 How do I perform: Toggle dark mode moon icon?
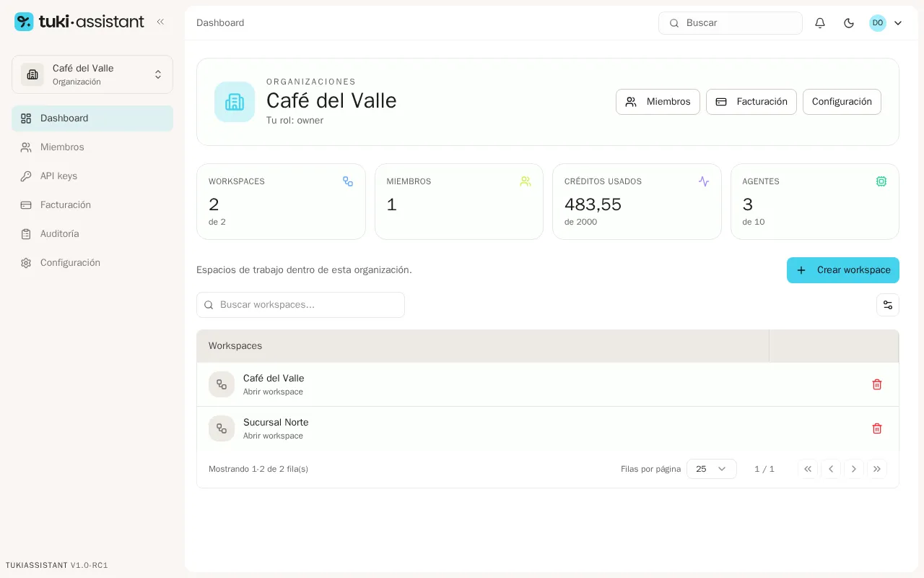[x=849, y=23]
